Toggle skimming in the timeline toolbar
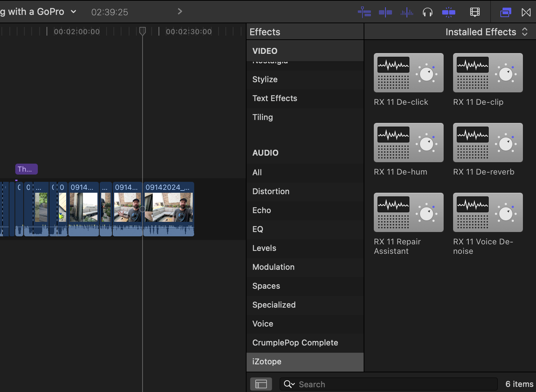This screenshot has width=536, height=392. tap(364, 12)
